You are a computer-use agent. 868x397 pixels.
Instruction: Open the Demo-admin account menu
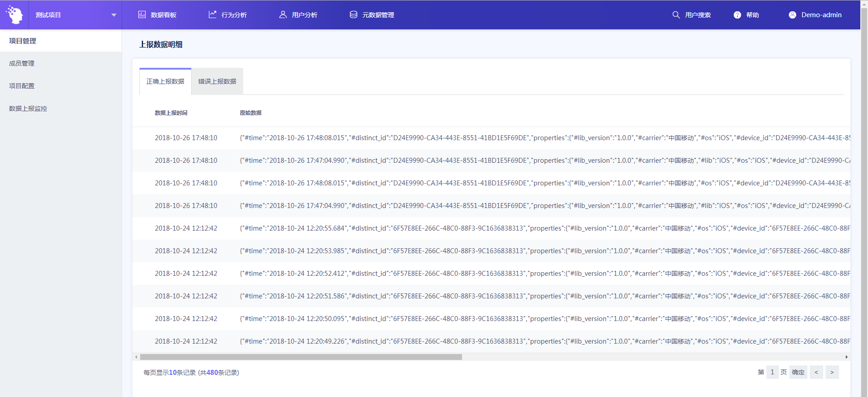pyautogui.click(x=821, y=15)
